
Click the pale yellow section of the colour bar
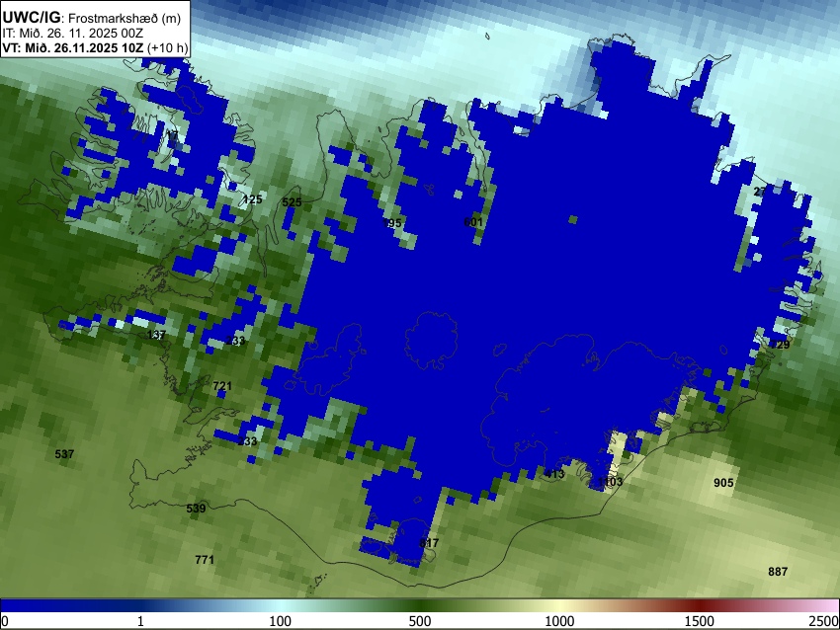pyautogui.click(x=559, y=606)
